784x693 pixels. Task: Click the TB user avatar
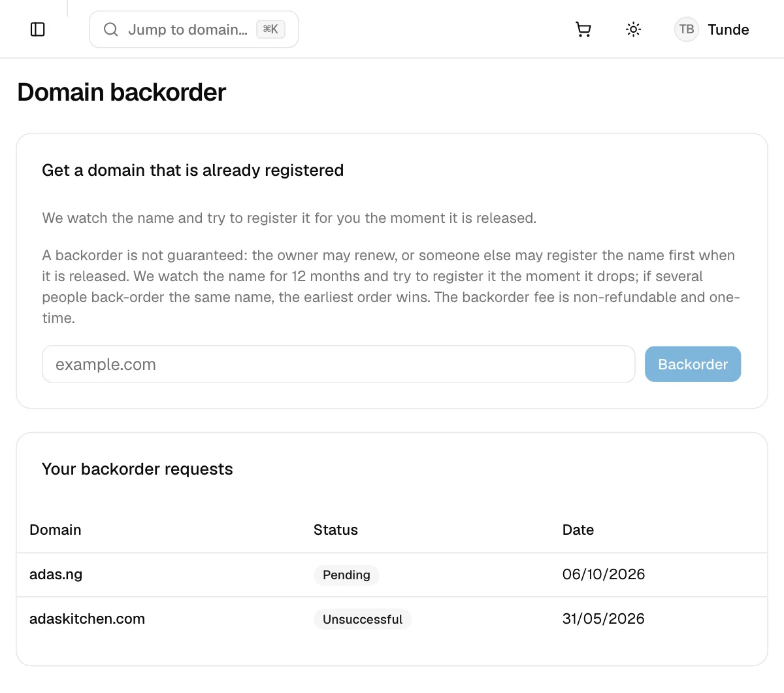687,29
